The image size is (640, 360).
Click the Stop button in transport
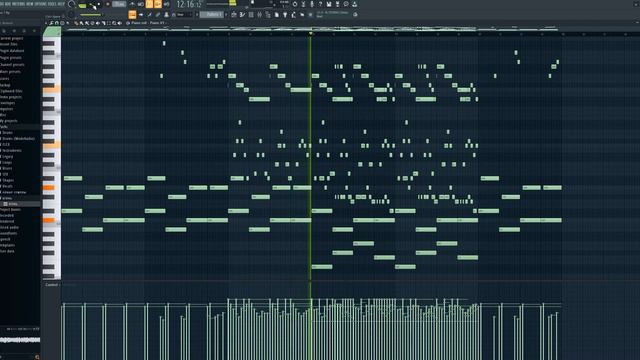[x=99, y=4]
